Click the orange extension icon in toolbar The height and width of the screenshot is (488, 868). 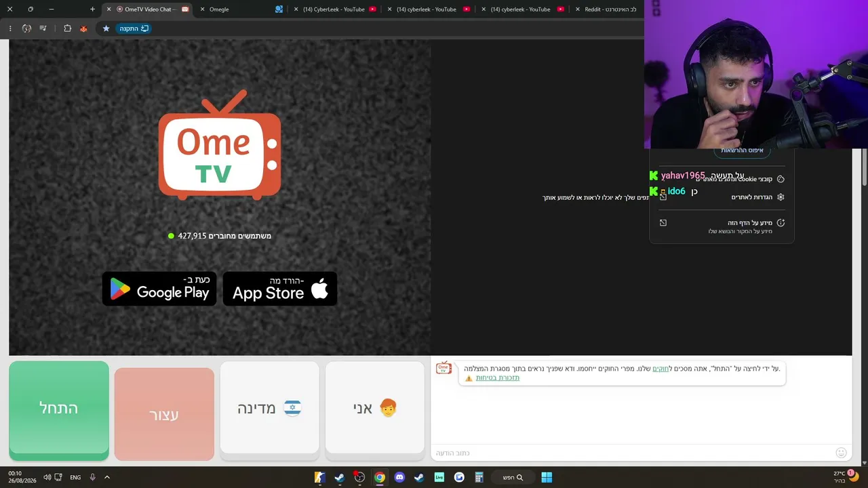point(83,28)
